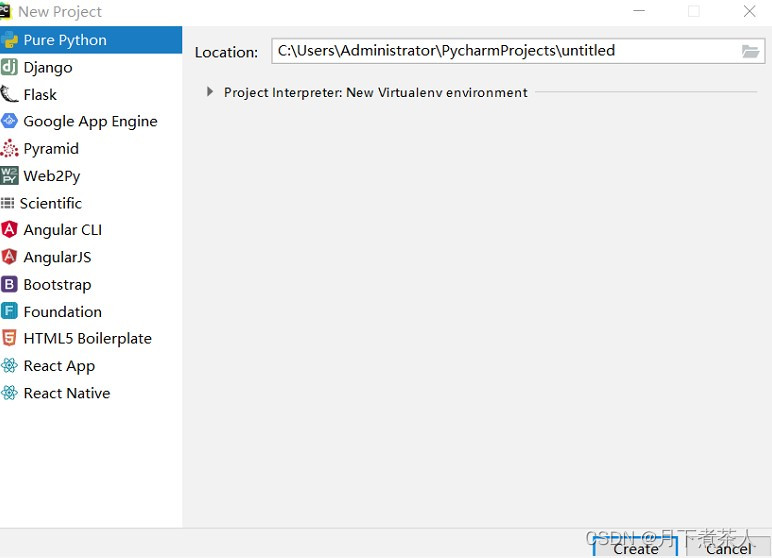The width and height of the screenshot is (772, 558).
Task: Choose React Native project type
Action: click(91, 393)
